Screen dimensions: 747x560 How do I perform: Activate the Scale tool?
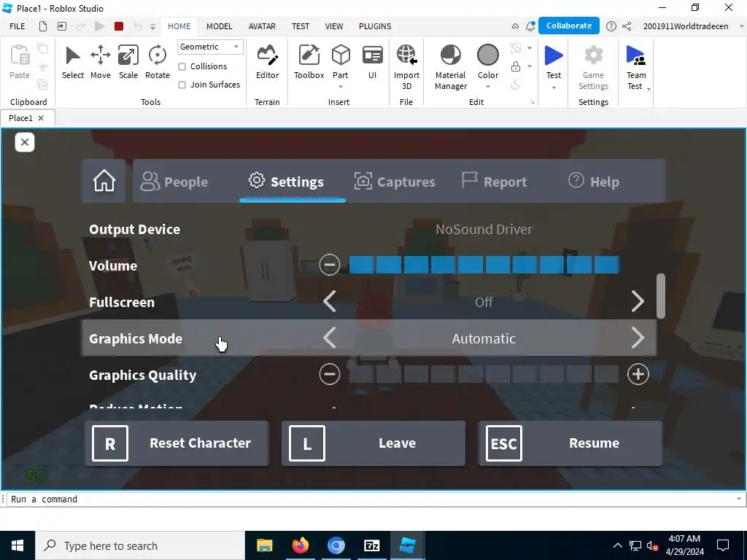coord(128,55)
